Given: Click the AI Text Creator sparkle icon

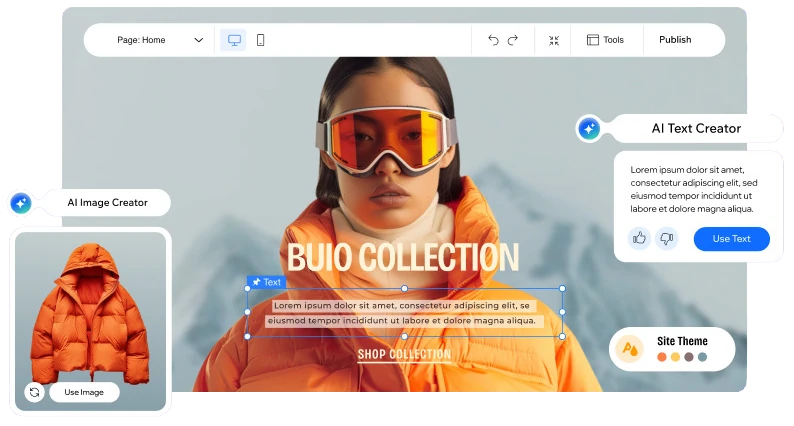Looking at the screenshot, I should [589, 129].
